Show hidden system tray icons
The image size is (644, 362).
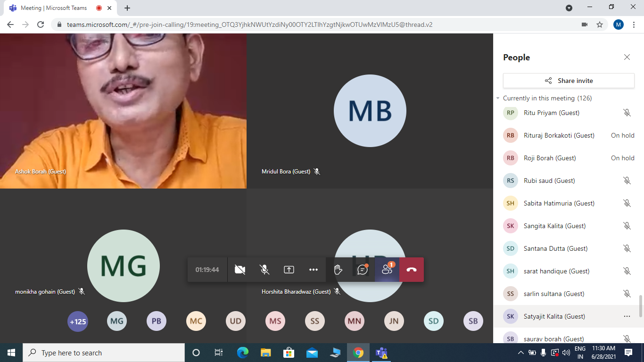coord(520,353)
